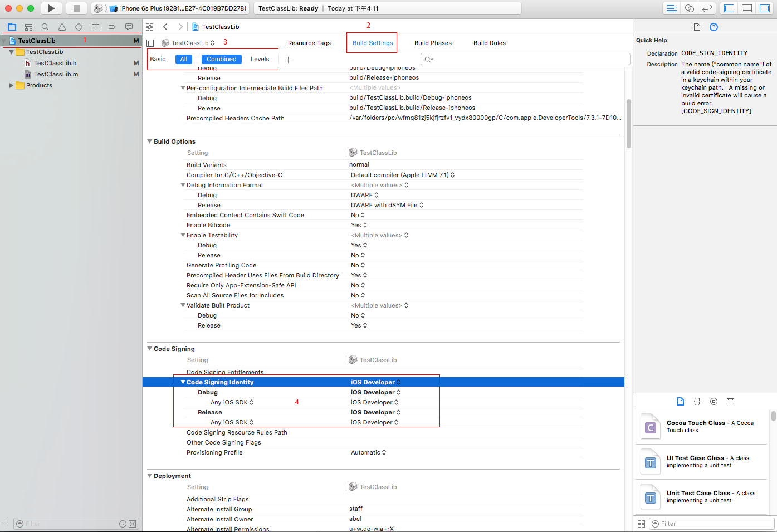Add a new file with plus button

coord(6,524)
